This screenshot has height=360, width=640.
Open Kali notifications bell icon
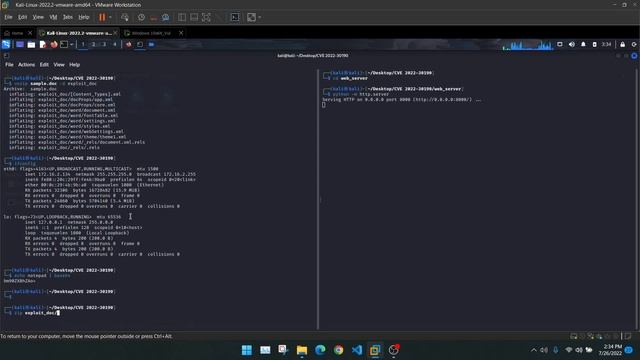[583, 44]
